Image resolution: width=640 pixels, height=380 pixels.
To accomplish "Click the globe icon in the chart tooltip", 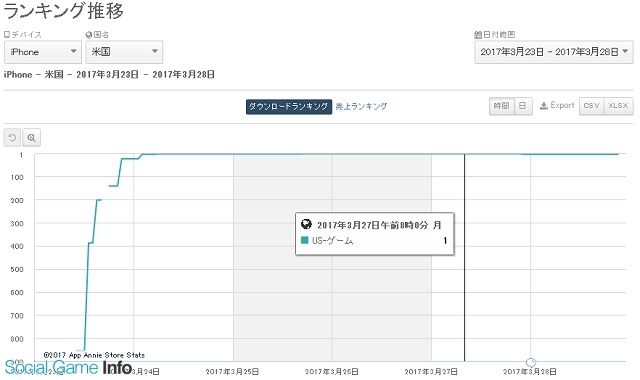I will tap(306, 224).
